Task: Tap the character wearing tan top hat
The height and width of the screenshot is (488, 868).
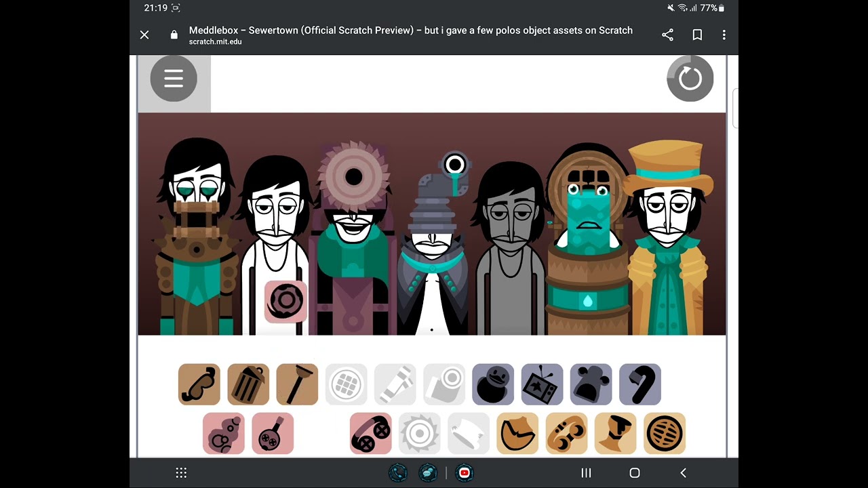Action: 668,237
